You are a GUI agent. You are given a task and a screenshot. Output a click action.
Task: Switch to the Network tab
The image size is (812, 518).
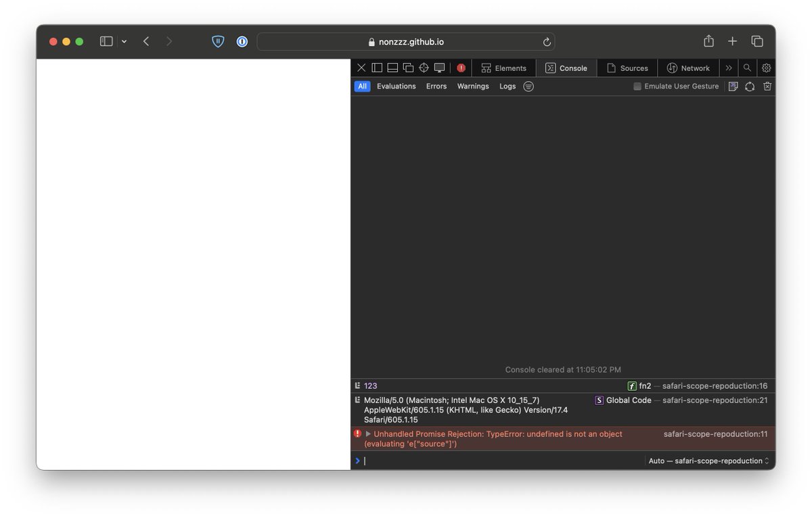point(688,68)
